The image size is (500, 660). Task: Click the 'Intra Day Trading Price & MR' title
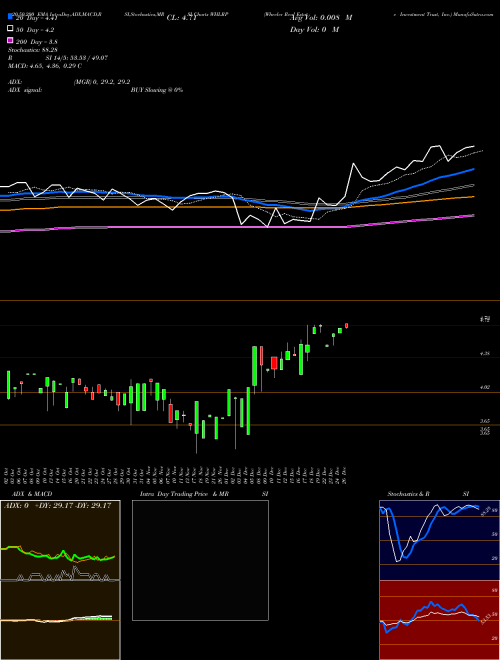pos(184,494)
